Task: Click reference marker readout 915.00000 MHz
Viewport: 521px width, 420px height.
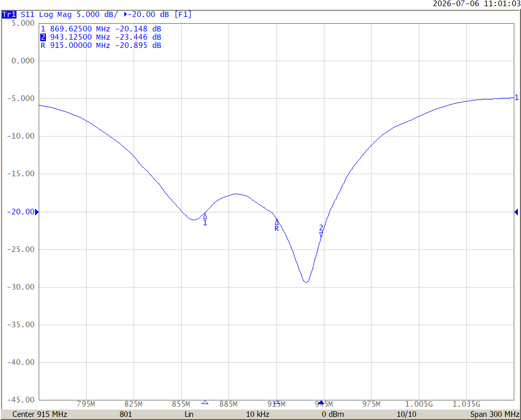Action: point(101,45)
